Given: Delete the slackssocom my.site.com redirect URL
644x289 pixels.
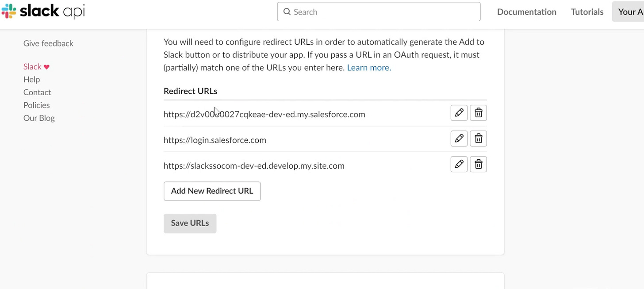Looking at the screenshot, I should [x=478, y=164].
